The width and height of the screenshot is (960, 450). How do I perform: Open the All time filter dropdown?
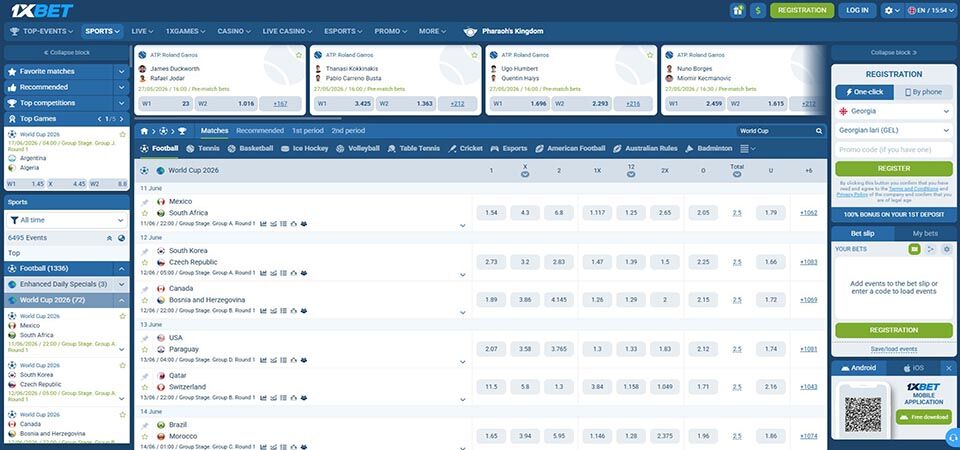67,220
